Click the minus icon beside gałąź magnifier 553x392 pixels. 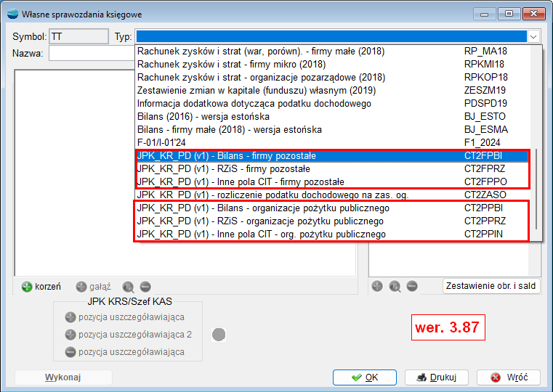tap(145, 287)
